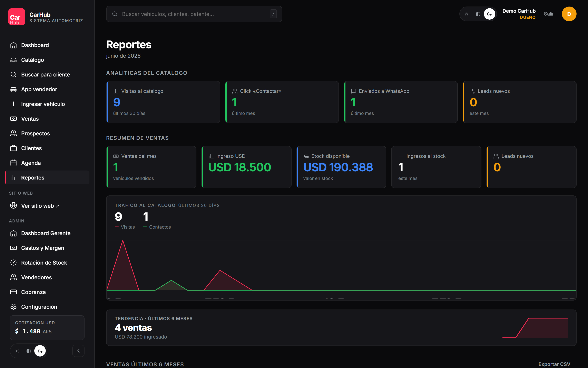Viewport: 588px width, 368px height.
Task: Open the Catálogo page
Action: [x=47, y=60]
